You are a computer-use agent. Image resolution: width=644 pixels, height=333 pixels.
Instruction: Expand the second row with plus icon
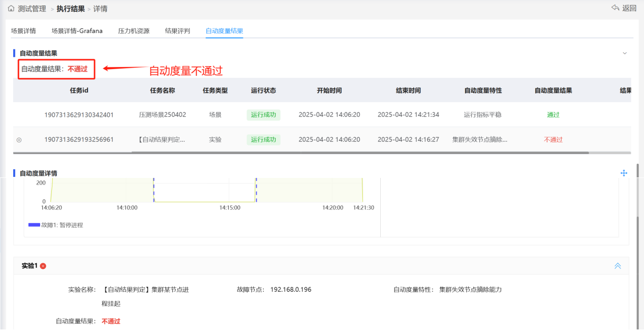pos(19,140)
